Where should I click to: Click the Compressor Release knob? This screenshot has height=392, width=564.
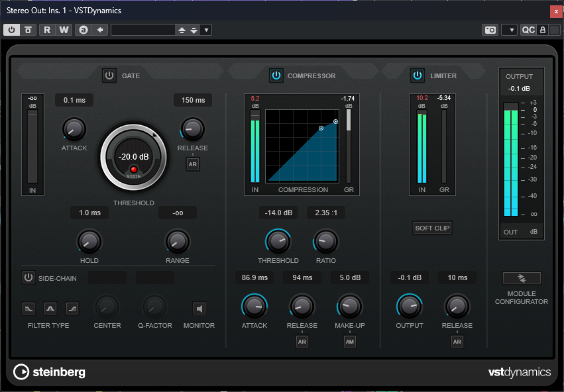click(302, 307)
